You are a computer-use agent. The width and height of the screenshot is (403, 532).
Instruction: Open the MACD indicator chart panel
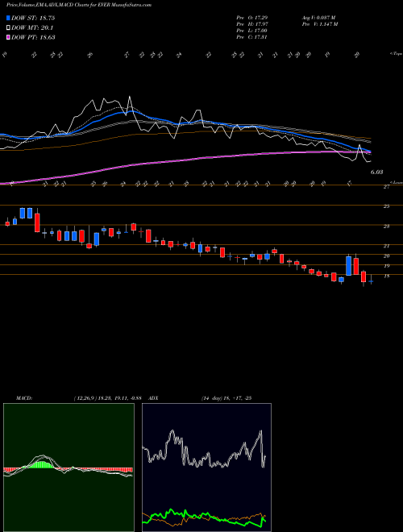pyautogui.click(x=69, y=468)
